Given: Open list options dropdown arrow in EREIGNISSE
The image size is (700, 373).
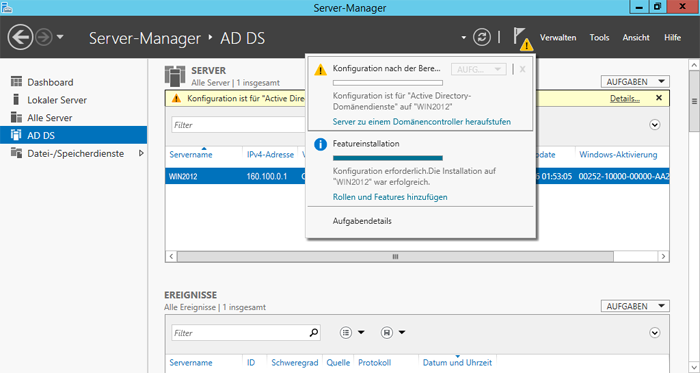Looking at the screenshot, I should [x=361, y=332].
